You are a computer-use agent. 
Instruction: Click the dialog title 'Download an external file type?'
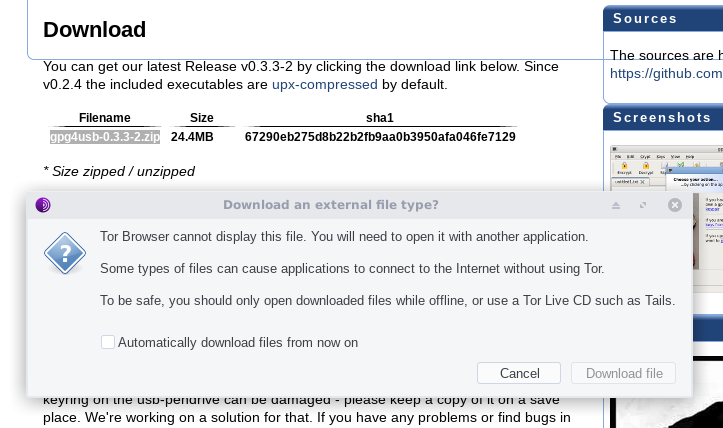click(x=331, y=205)
